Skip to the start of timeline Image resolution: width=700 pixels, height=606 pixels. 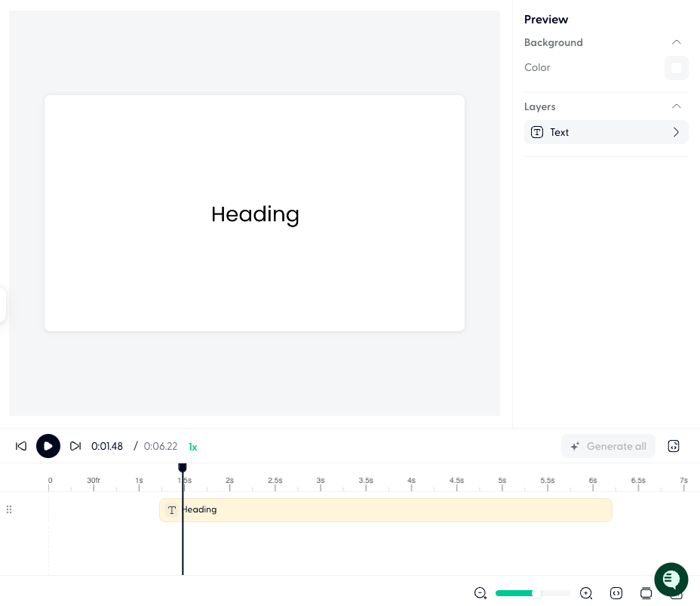21,446
